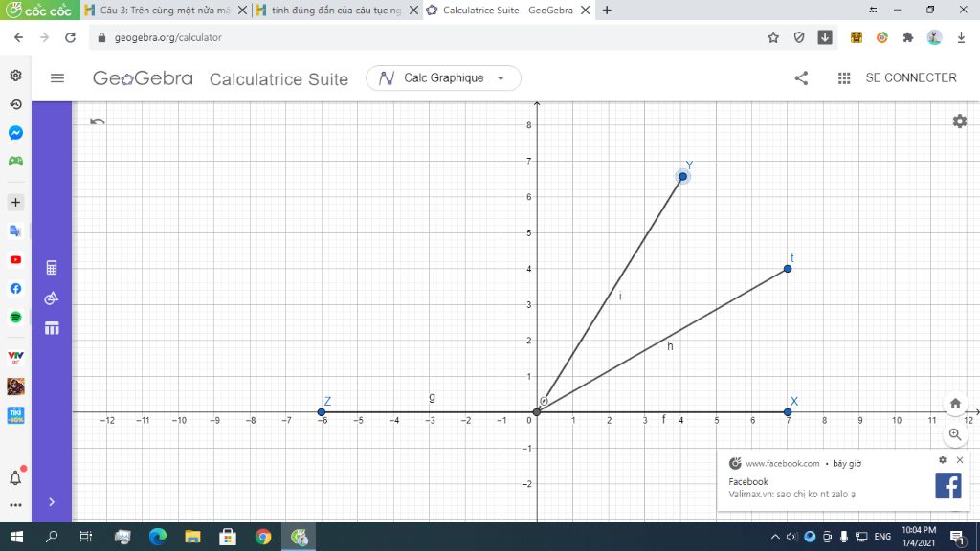Viewport: 980px width, 551px height.
Task: Click the zoom magnifier button
Action: point(955,434)
